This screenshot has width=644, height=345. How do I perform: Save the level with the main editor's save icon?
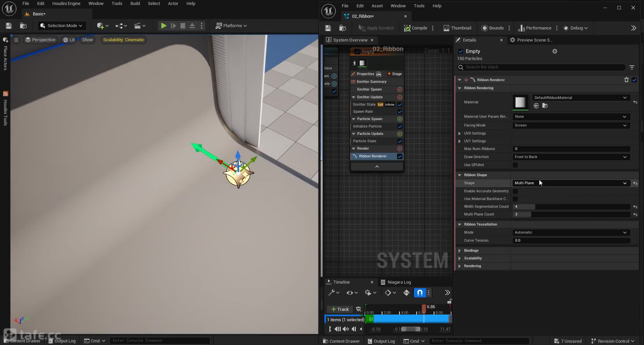(x=9, y=26)
